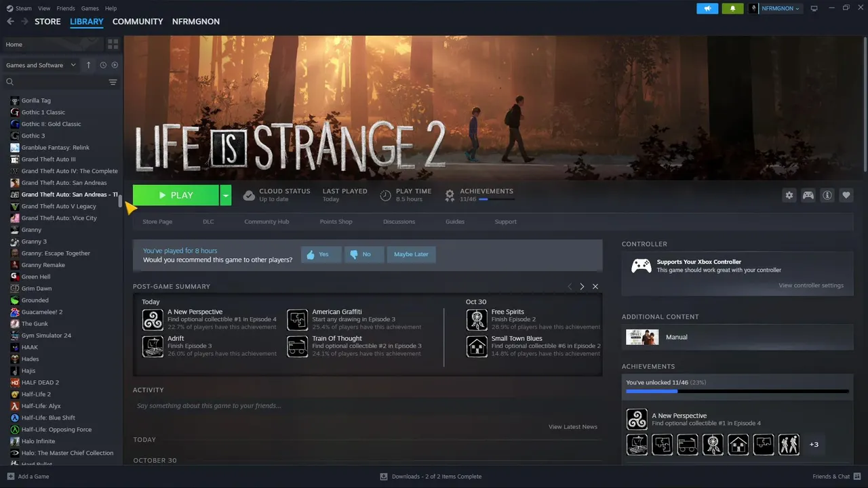Click the Big Picture mode icon
This screenshot has width=868, height=488.
[814, 8]
